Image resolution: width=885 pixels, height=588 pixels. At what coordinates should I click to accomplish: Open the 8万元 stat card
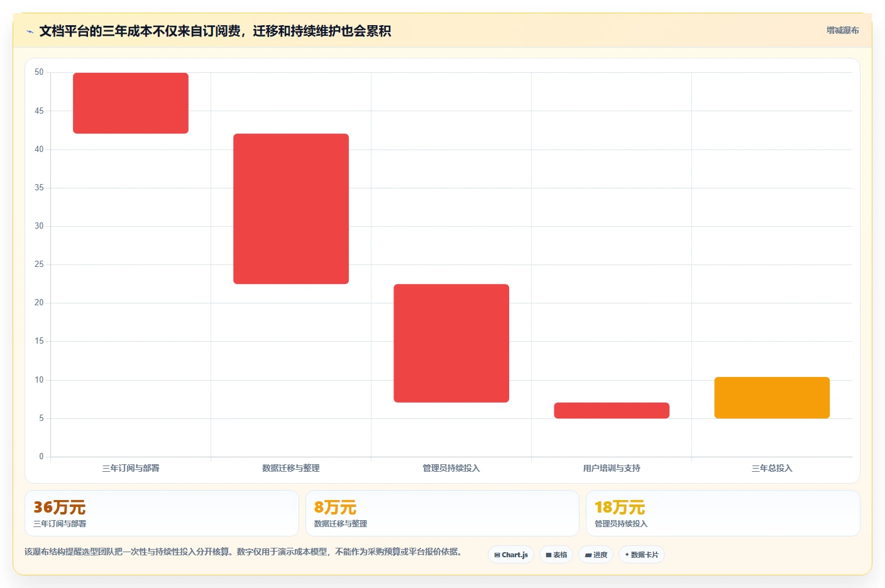(442, 513)
